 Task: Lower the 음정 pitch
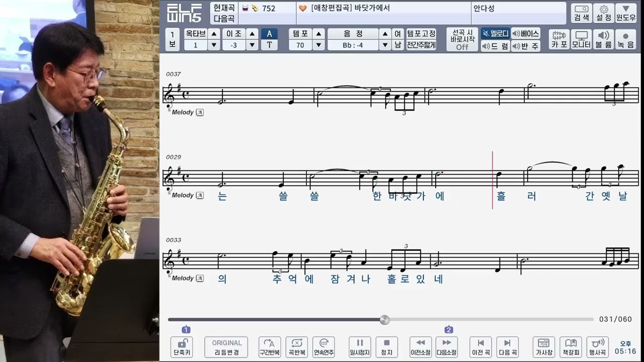point(385,45)
